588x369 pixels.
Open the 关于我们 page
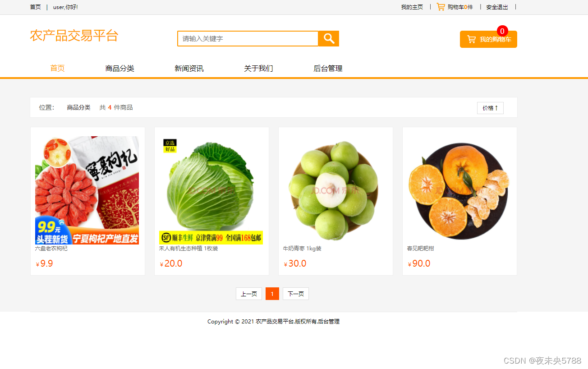(x=258, y=69)
